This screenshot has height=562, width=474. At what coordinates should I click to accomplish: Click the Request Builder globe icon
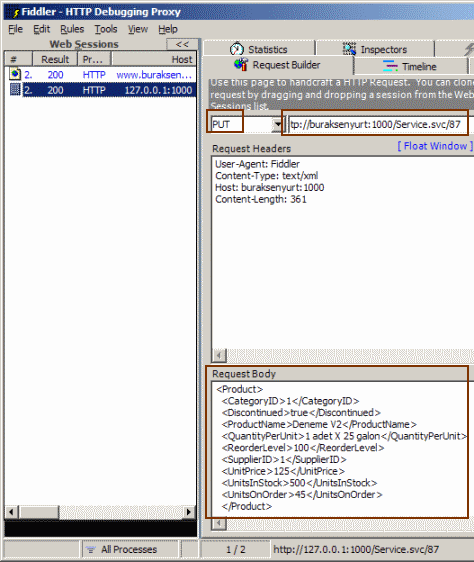click(x=241, y=65)
